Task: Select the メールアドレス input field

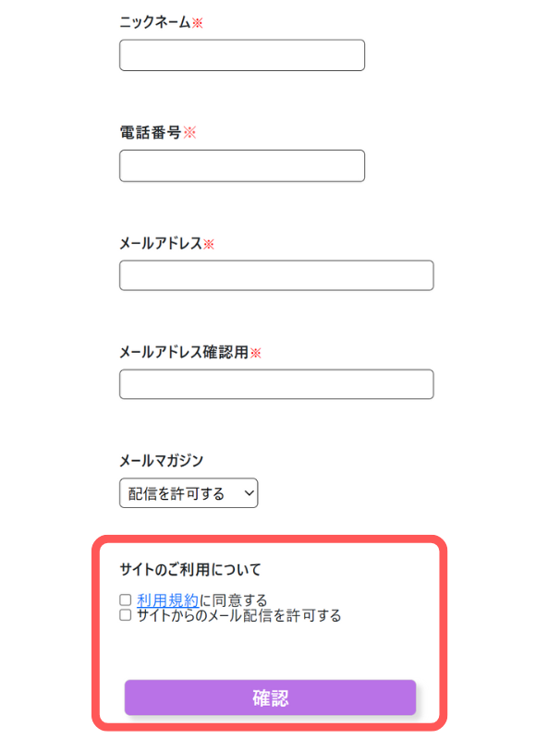Action: click(275, 275)
